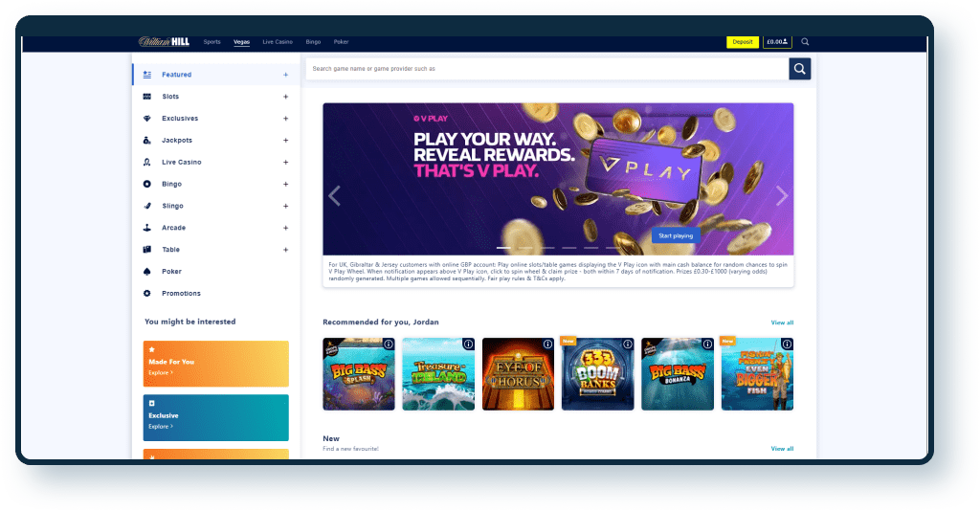Select the Vegas tab in header
This screenshot has width=980, height=511.
(241, 42)
